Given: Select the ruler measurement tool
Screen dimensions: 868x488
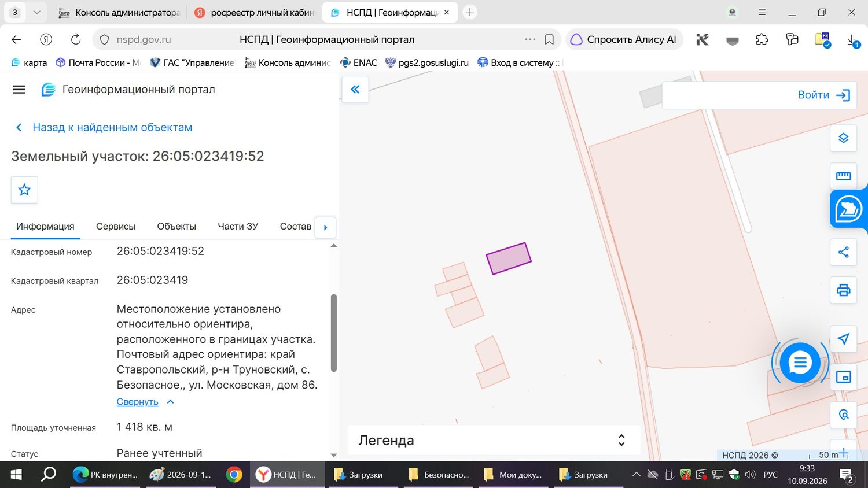Looking at the screenshot, I should click(x=843, y=176).
